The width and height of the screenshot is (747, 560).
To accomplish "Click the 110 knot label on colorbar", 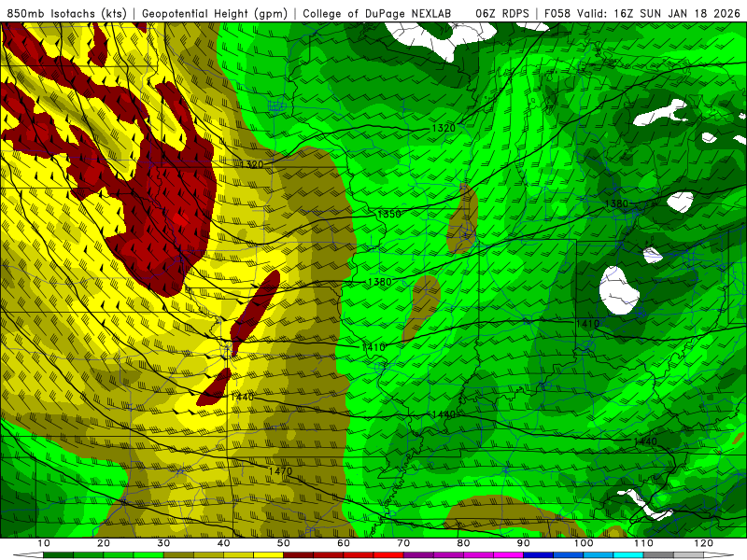I will coord(643,543).
